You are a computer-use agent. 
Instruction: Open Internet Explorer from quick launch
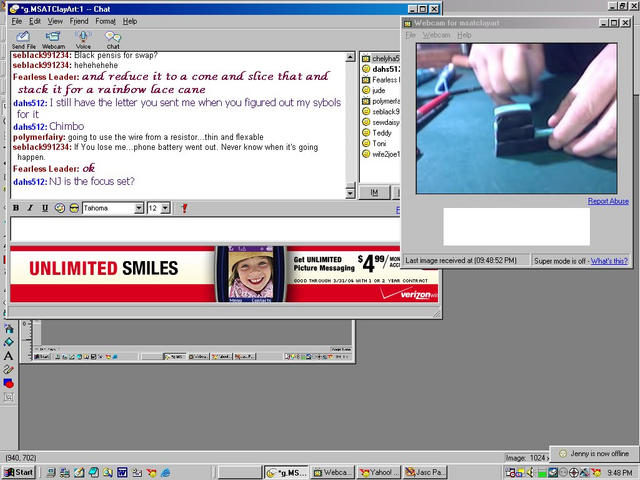point(166,473)
